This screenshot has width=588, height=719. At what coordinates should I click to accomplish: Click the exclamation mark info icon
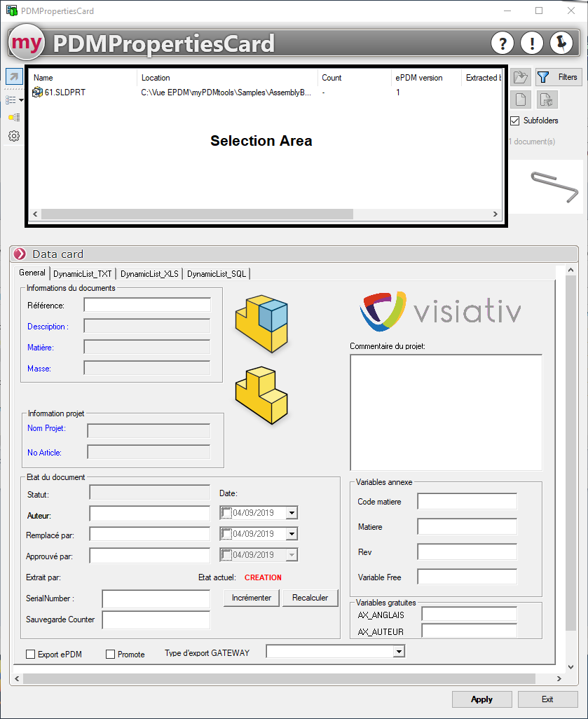(532, 43)
